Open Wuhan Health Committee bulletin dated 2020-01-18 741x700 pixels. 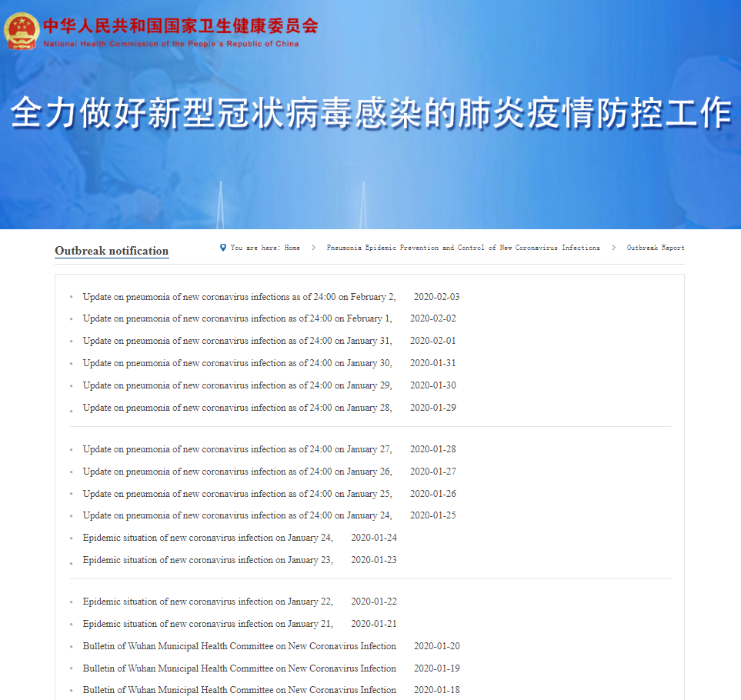pos(239,690)
